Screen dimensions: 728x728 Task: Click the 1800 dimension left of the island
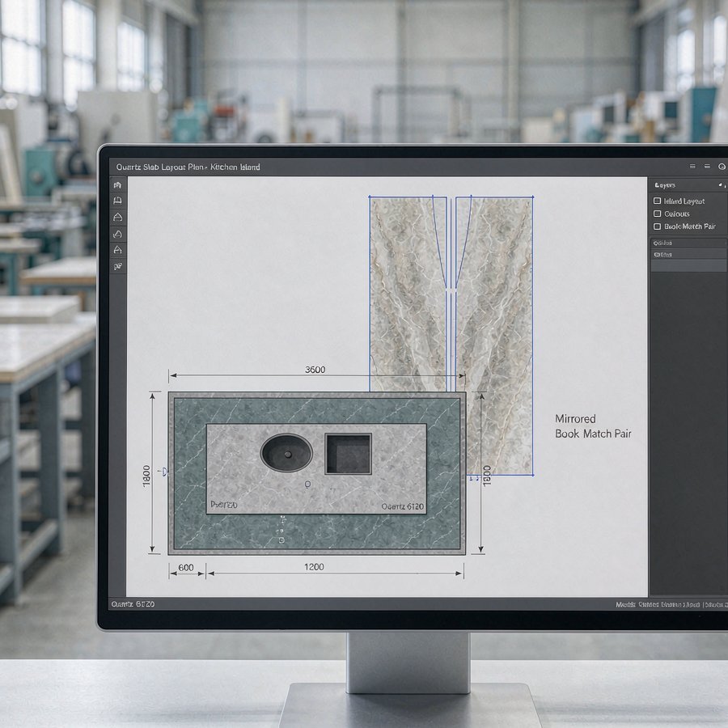click(x=146, y=476)
